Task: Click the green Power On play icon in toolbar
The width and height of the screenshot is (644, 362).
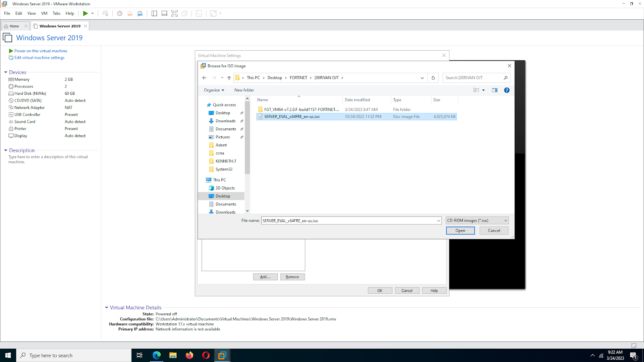Action: pyautogui.click(x=85, y=13)
